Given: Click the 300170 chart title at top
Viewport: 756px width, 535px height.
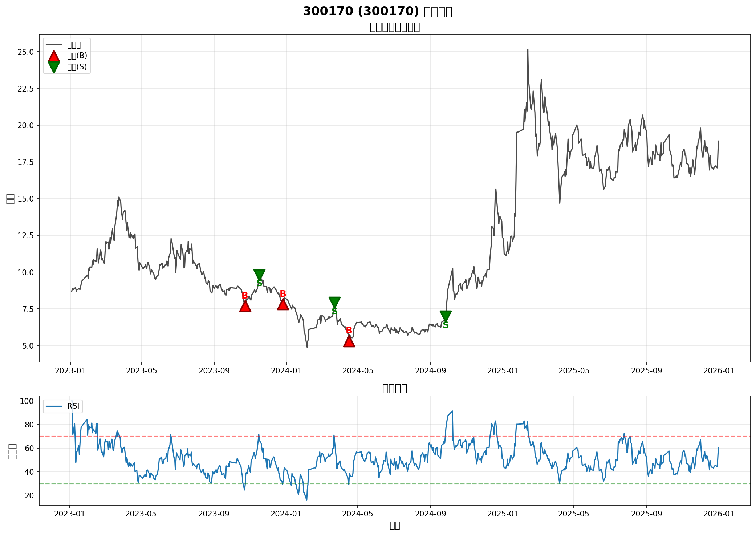Looking at the screenshot, I should (x=378, y=11).
